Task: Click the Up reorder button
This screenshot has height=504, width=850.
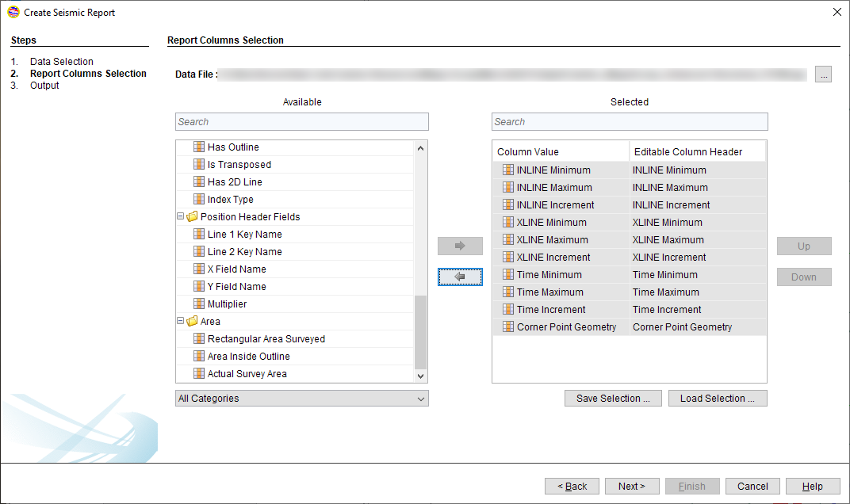Action: click(804, 246)
